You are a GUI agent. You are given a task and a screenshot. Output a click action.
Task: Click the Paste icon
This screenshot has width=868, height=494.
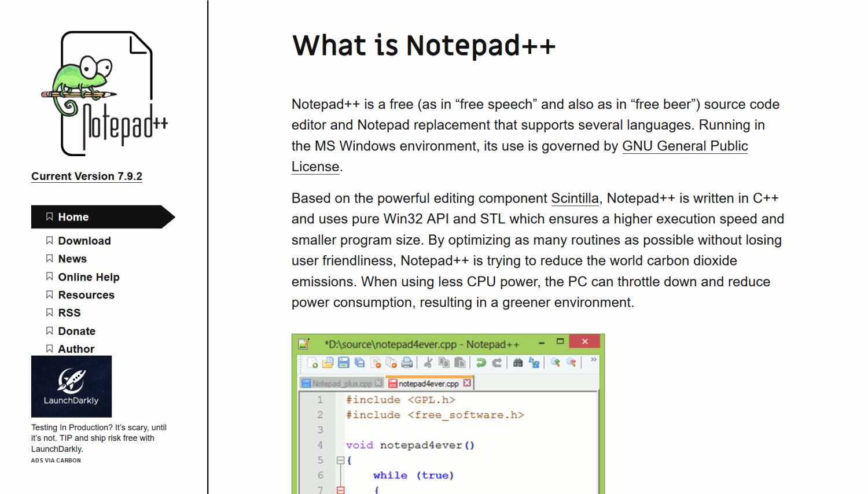coord(460,362)
